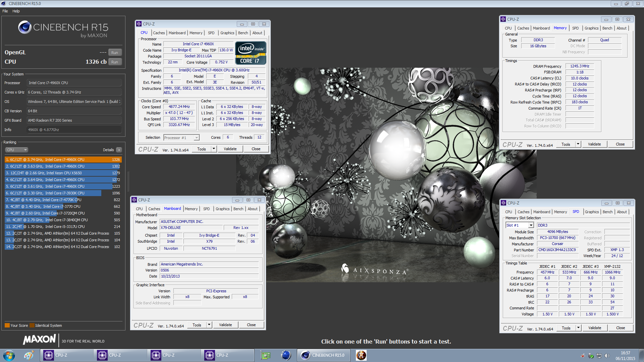
Task: Click the Cinebench app icon in the title bar
Action: [x=4, y=3]
